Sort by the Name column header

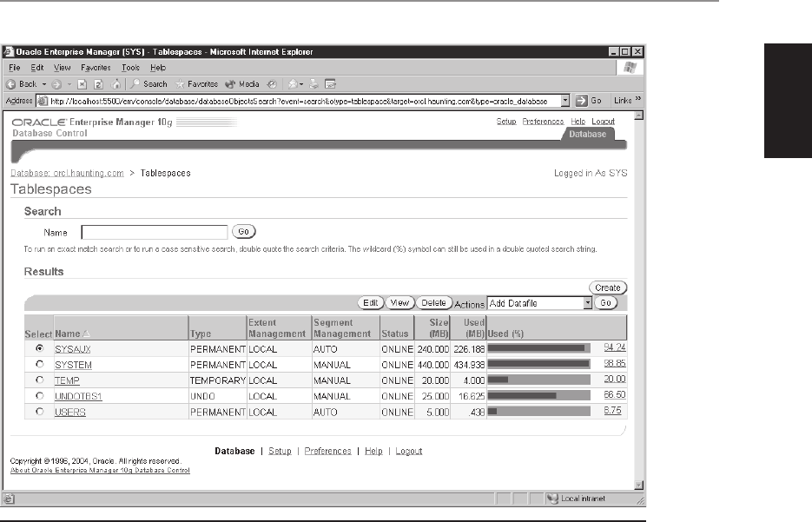pos(68,334)
